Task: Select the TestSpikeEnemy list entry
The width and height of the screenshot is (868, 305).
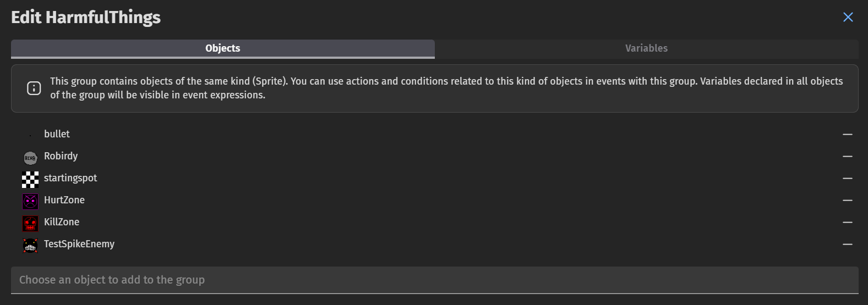Action: click(x=434, y=245)
